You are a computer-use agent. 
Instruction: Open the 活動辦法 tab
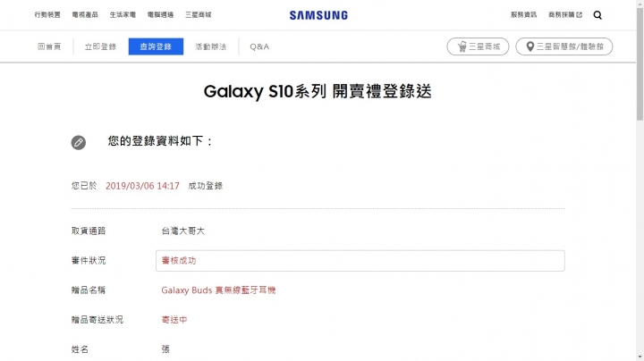(x=211, y=46)
